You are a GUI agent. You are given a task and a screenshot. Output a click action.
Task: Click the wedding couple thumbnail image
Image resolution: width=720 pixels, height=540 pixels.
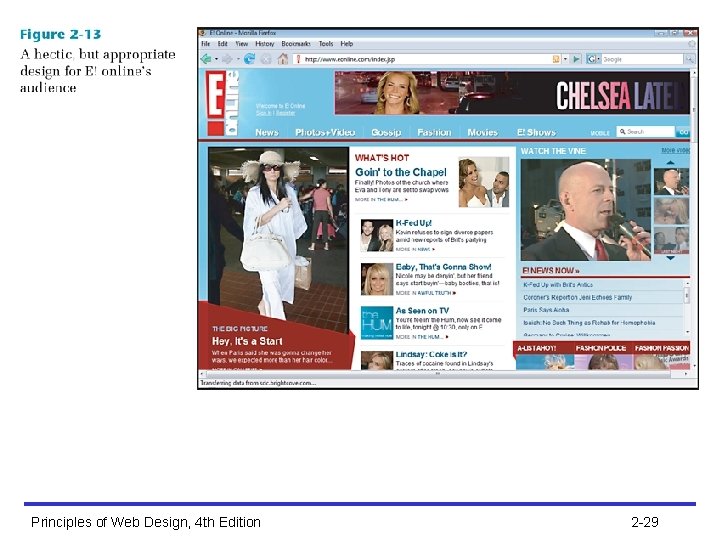pyautogui.click(x=484, y=182)
